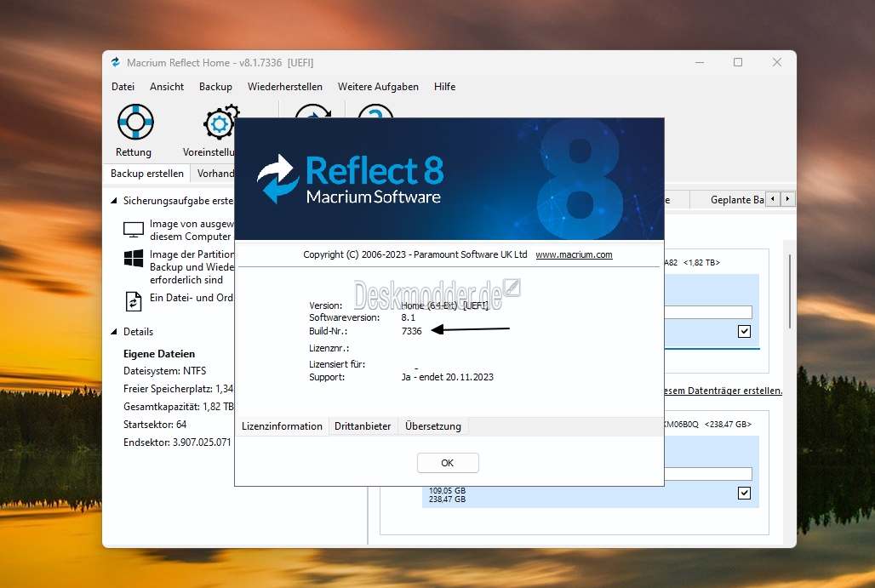Click 'Ein Datei- und Ordner' task text
This screenshot has height=588, width=875.
[x=192, y=297]
